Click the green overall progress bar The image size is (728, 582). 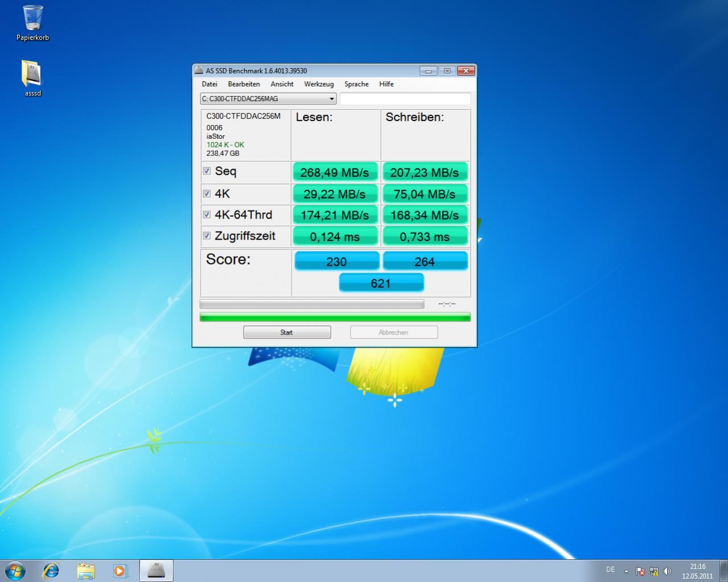335,317
